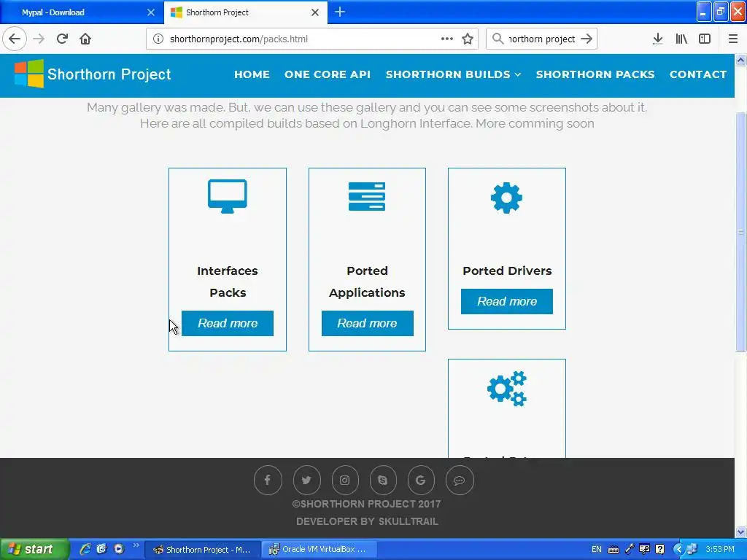Launch Internet Explorer from quick launch
This screenshot has height=560, width=747.
[85, 549]
